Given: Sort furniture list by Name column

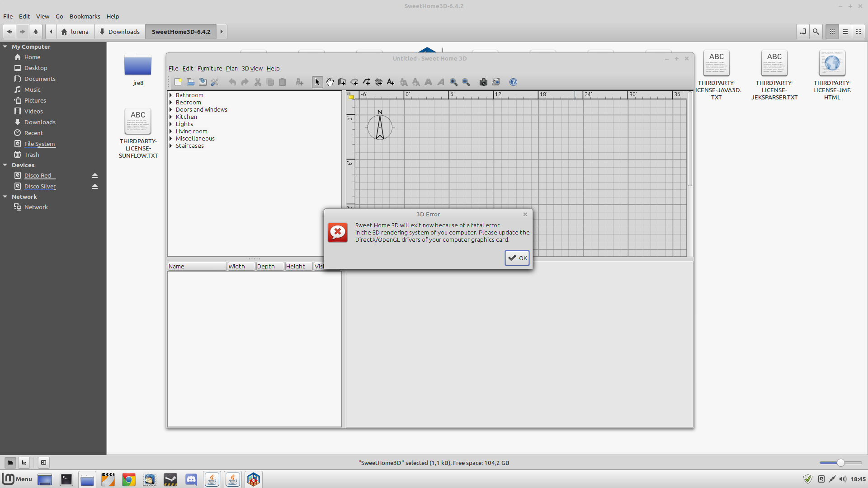Looking at the screenshot, I should pos(197,266).
